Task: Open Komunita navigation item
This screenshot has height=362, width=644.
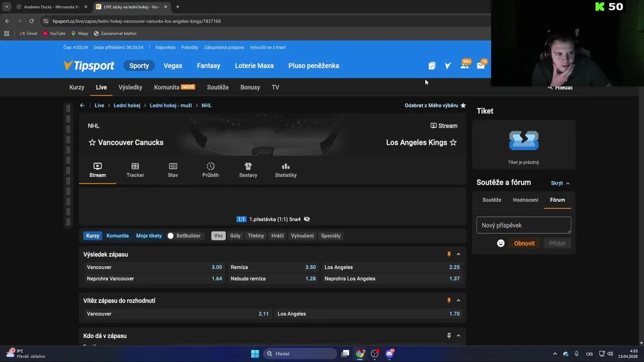Action: [174, 87]
